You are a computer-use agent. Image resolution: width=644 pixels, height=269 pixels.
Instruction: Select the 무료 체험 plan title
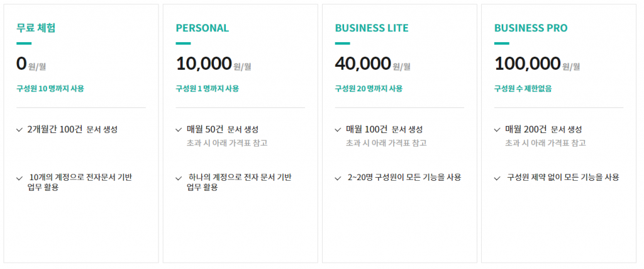(36, 28)
